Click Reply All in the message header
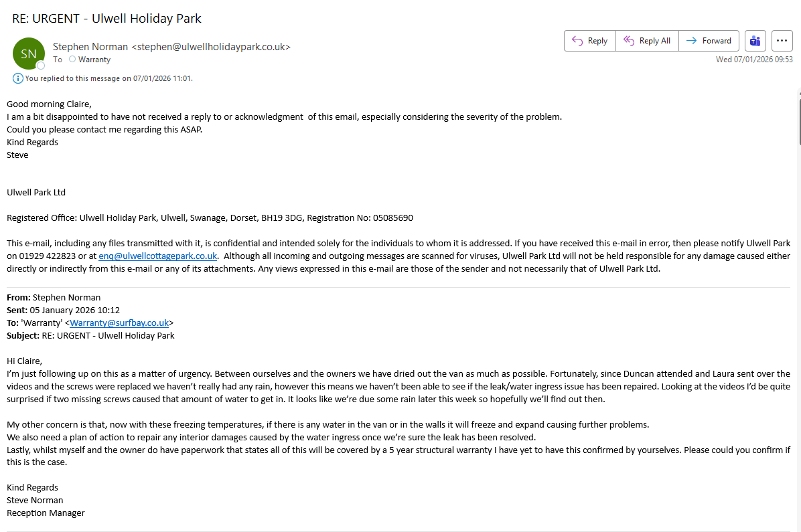The width and height of the screenshot is (801, 532). click(647, 41)
